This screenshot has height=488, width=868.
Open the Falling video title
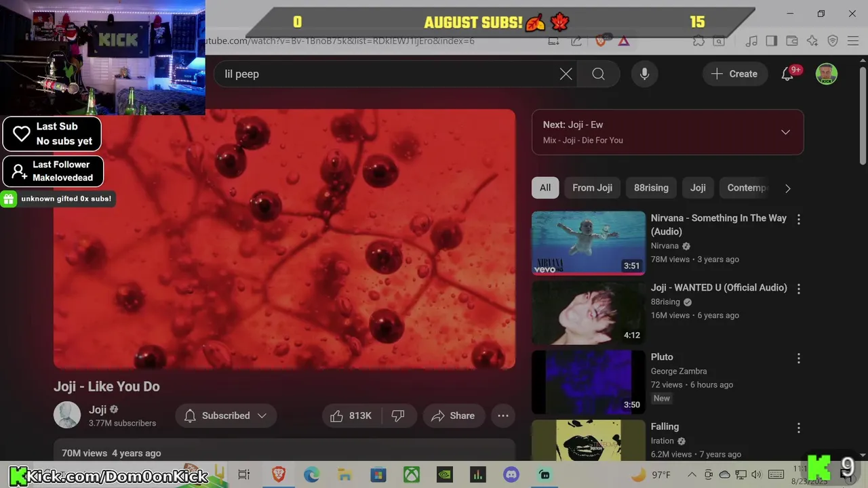pos(665,426)
